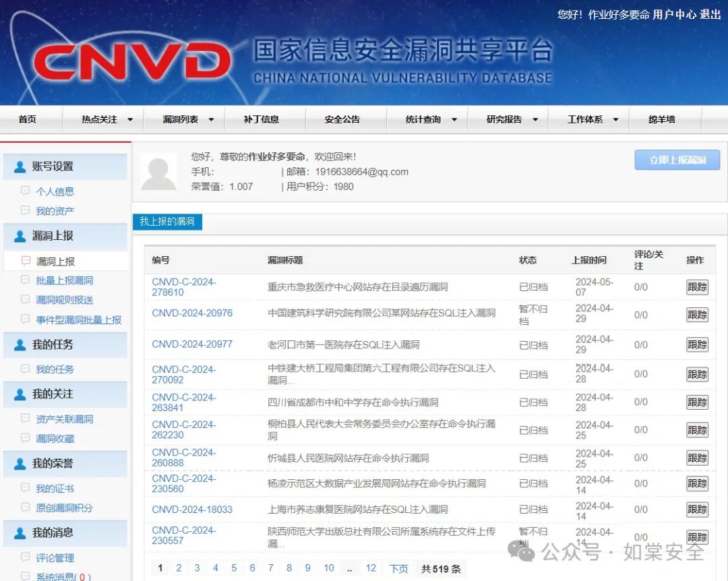Open vulnerability CNVD-2024-18033
The width and height of the screenshot is (728, 581).
point(192,510)
